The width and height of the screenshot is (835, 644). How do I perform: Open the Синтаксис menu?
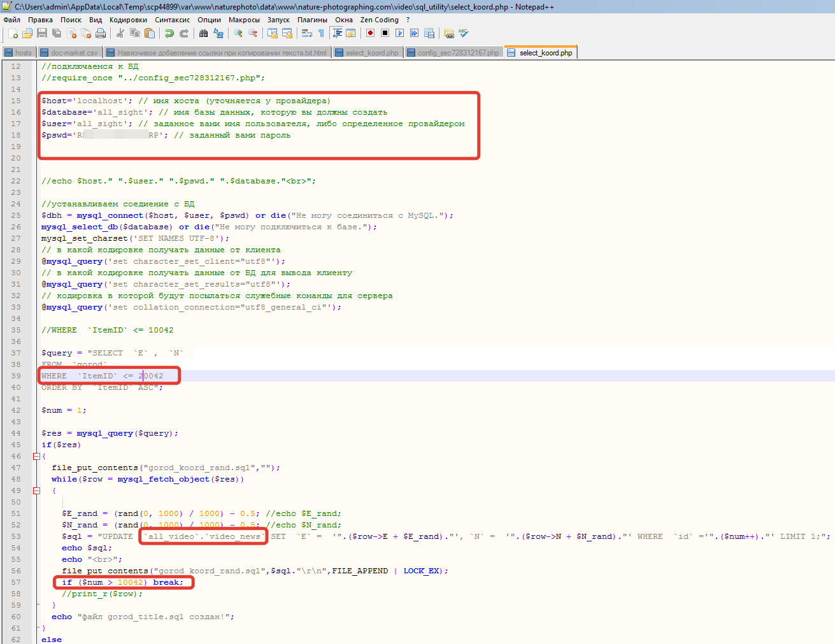point(172,20)
